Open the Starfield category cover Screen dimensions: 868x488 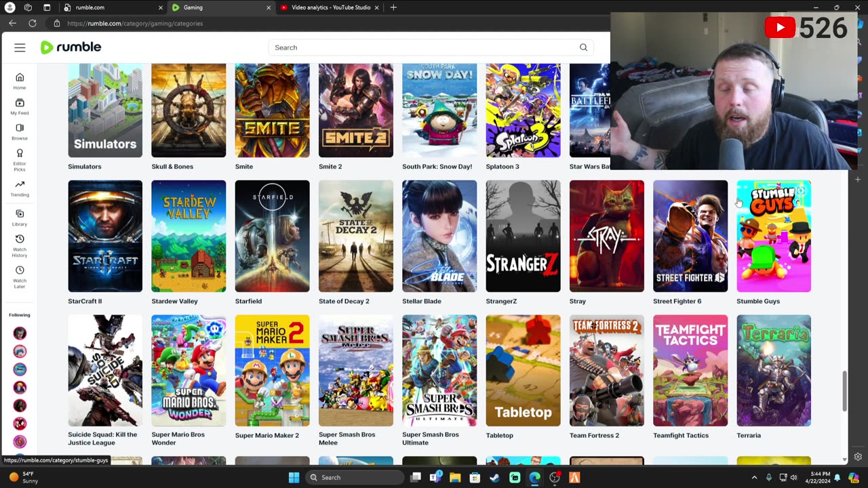pos(272,236)
